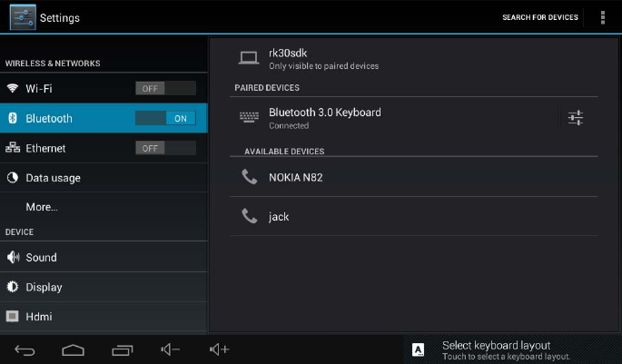
Task: Click the Hdmi screen icon
Action: (x=13, y=317)
